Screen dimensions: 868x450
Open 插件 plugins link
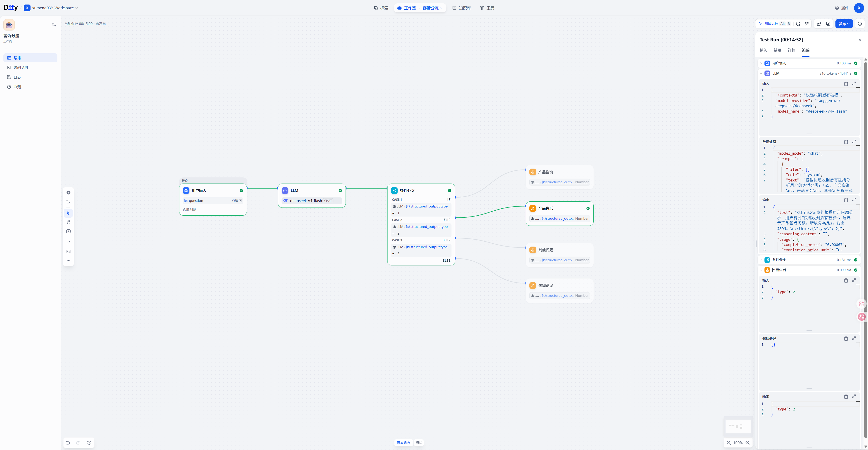[841, 8]
